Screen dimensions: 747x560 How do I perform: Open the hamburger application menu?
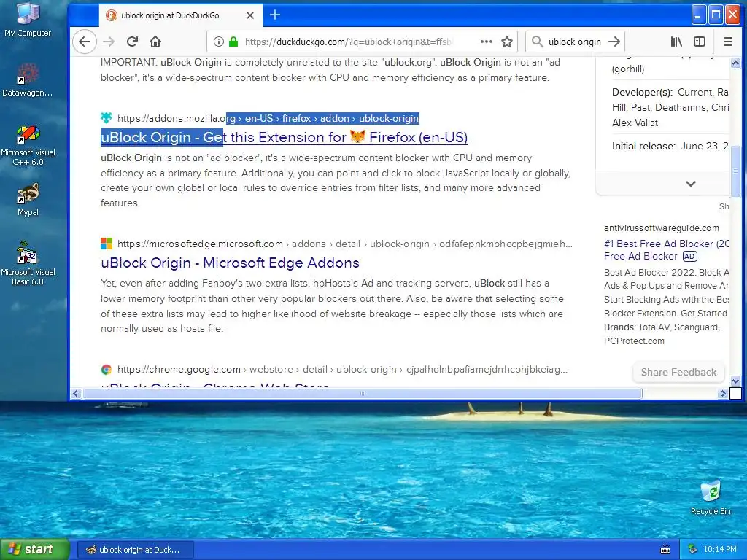coord(728,42)
